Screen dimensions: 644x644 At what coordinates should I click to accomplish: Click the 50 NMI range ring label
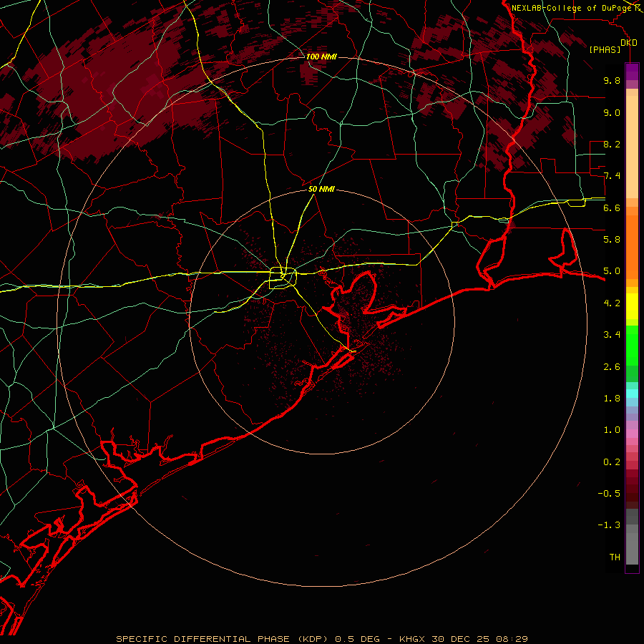321,189
